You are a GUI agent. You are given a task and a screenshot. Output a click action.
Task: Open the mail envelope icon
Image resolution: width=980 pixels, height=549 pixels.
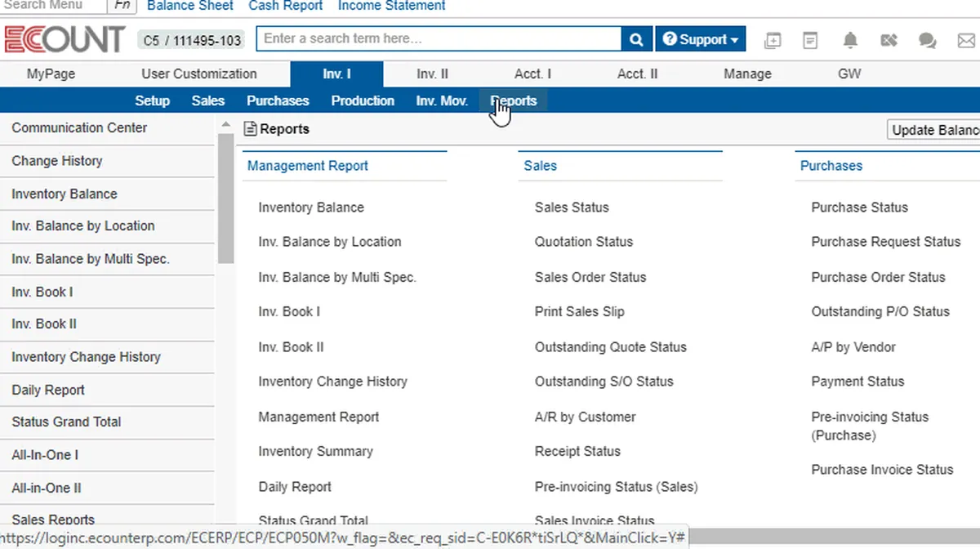click(966, 40)
